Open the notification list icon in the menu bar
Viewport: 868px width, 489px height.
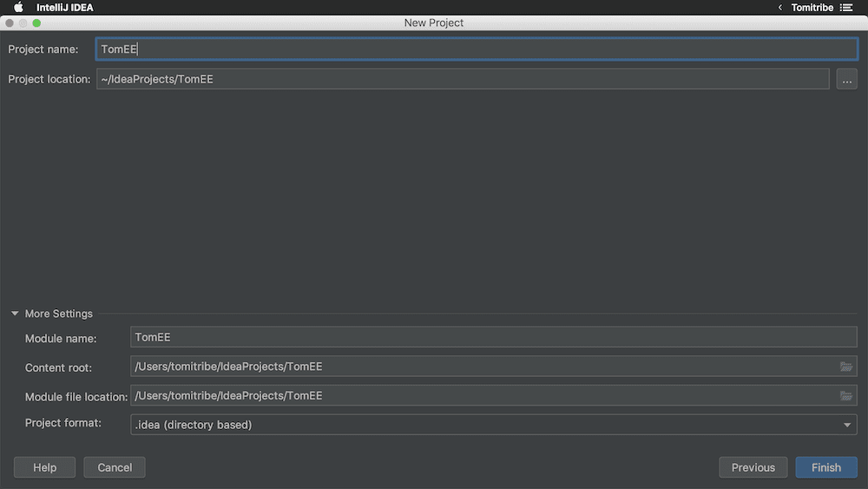(846, 8)
